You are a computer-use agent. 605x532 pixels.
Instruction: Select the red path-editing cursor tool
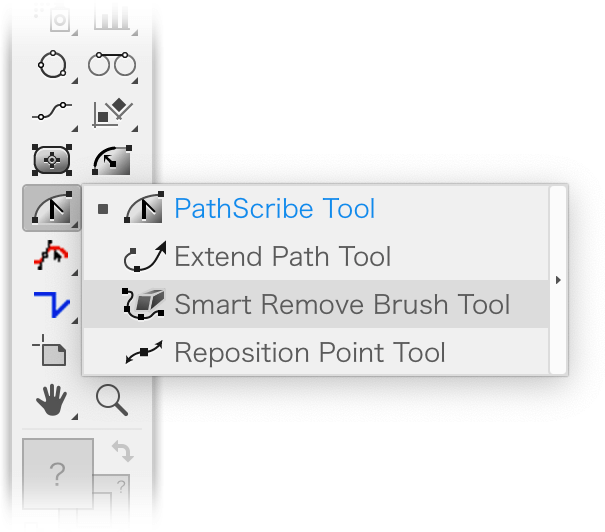coord(51,255)
